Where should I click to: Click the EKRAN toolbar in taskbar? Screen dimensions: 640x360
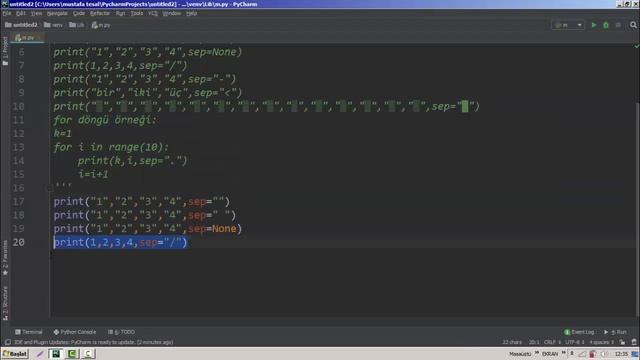550,354
